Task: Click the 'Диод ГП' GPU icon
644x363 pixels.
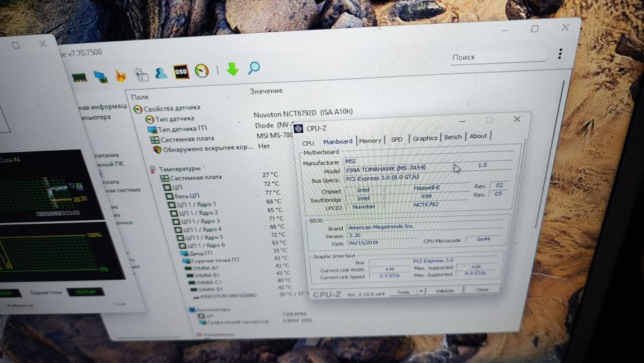Action: [184, 253]
